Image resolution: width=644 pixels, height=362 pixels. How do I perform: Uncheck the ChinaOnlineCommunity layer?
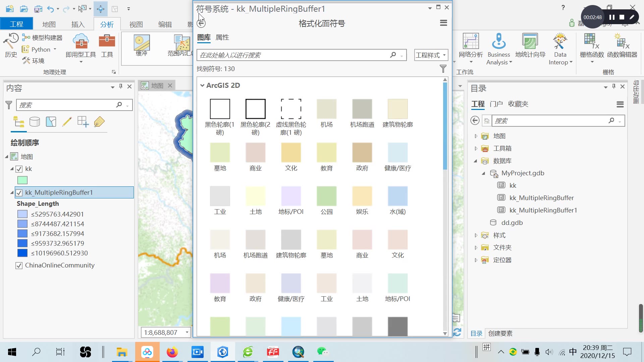19,265
